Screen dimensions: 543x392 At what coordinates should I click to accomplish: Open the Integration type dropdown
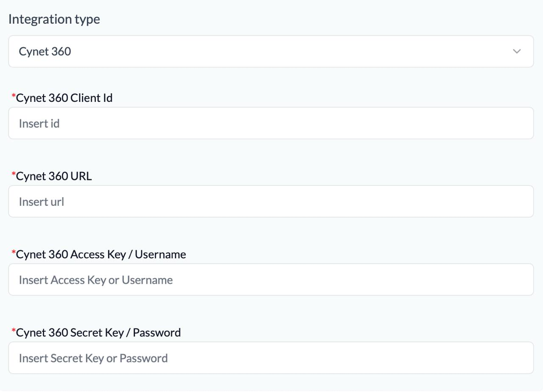click(x=271, y=51)
